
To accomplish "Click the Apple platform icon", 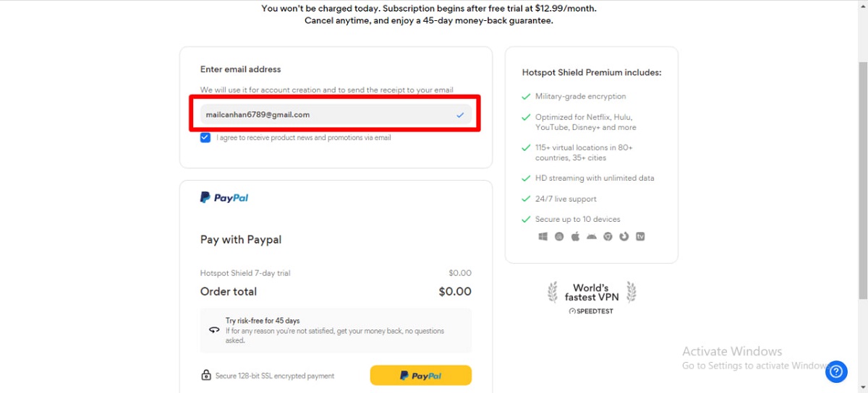I will [576, 237].
